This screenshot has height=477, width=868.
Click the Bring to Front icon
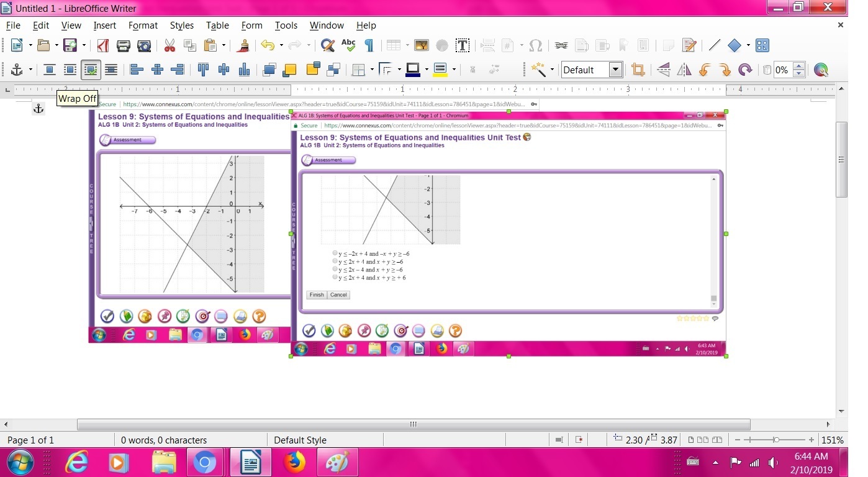[x=269, y=70]
